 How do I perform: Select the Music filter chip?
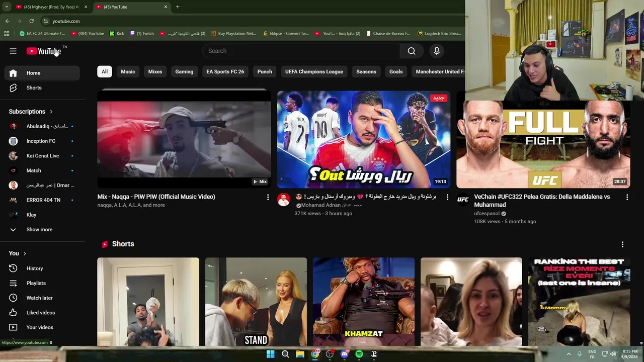(x=128, y=71)
